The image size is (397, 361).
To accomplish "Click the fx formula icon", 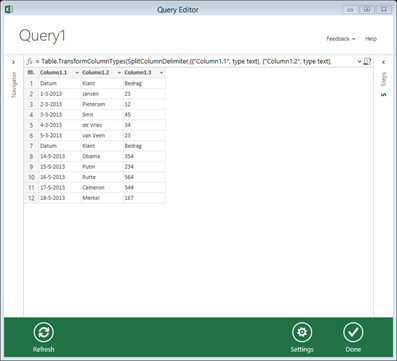I will [30, 61].
